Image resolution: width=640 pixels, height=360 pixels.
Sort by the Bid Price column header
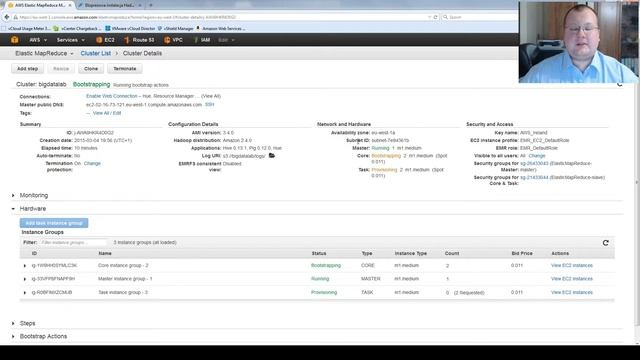coord(522,253)
